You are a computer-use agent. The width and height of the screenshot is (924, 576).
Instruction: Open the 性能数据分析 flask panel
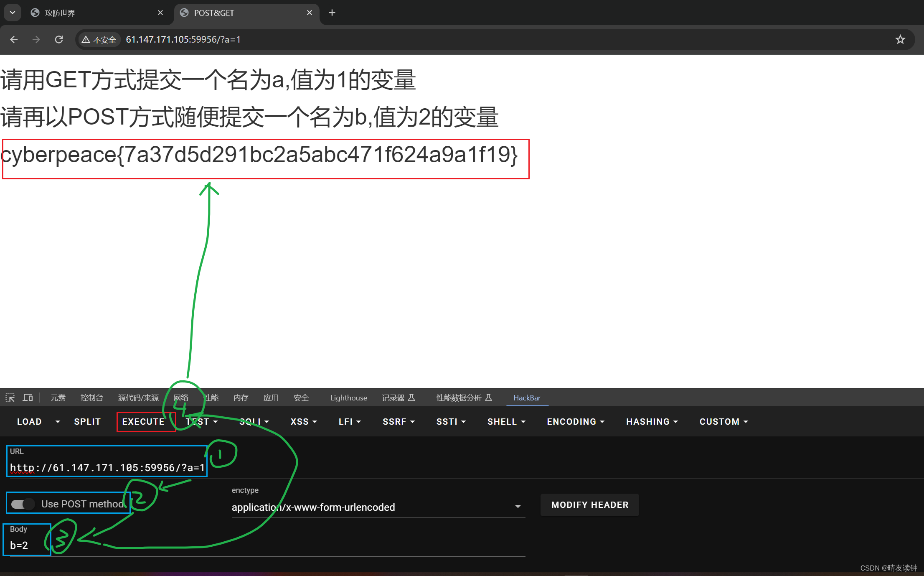(x=464, y=398)
